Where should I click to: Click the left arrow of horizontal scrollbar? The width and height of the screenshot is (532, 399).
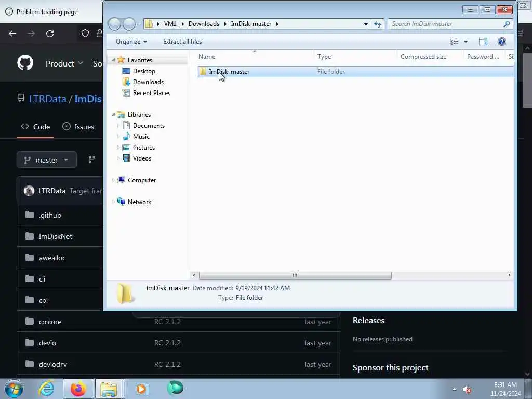coord(194,275)
